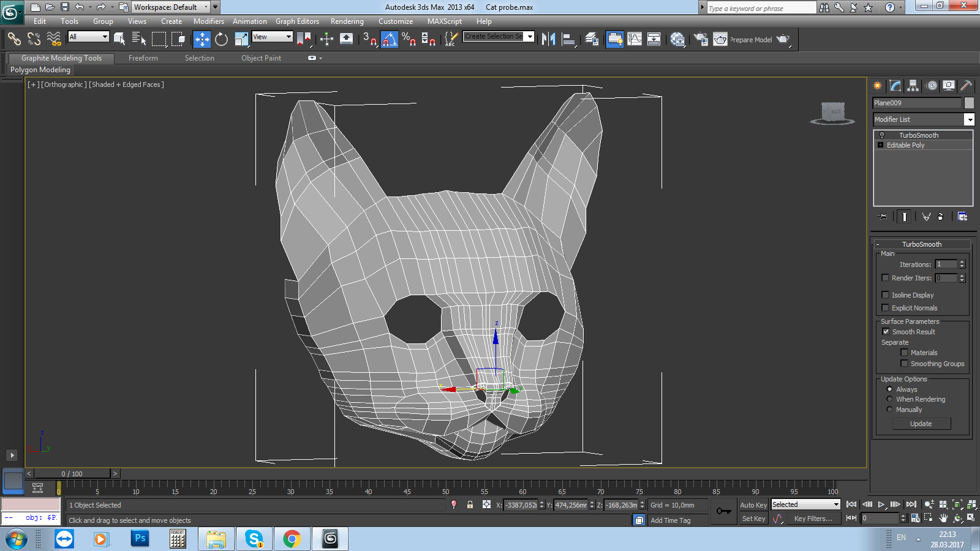Uncheck the Smooth Result checkbox
The image size is (980, 551).
[886, 332]
